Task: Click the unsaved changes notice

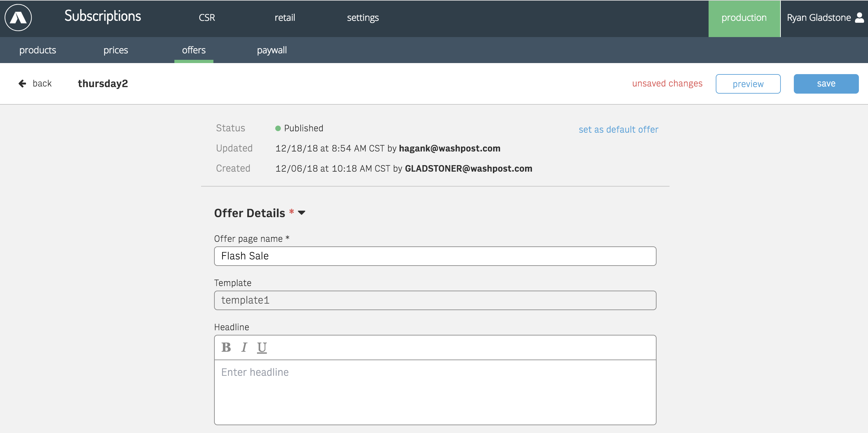Action: click(x=667, y=84)
